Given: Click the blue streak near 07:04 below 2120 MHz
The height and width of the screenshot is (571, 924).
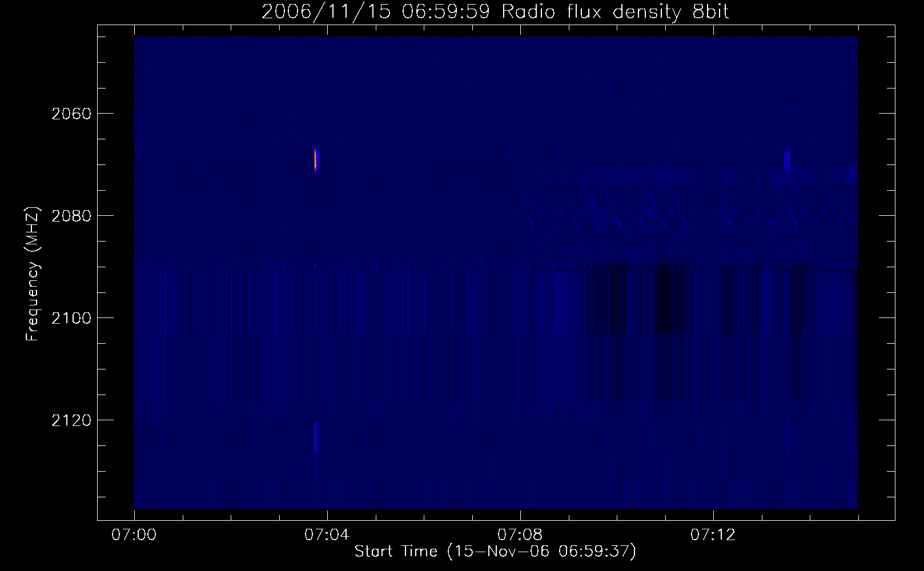Looking at the screenshot, I should click(x=316, y=437).
